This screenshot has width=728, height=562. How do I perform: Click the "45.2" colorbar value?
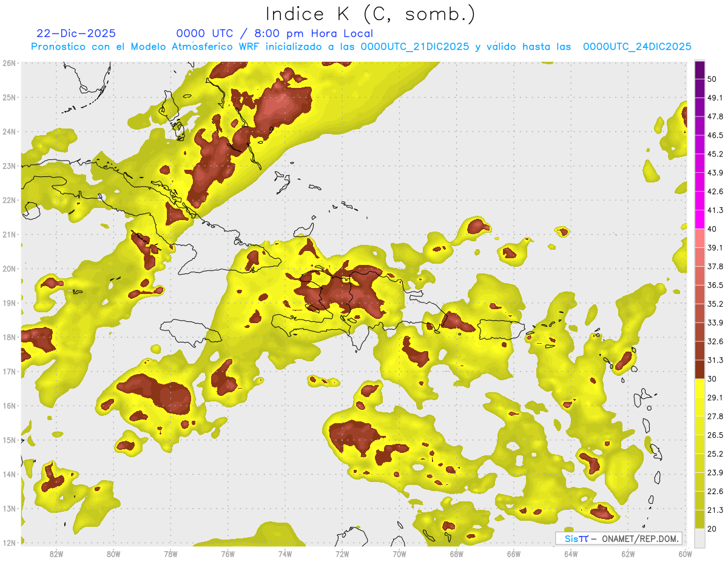click(715, 154)
